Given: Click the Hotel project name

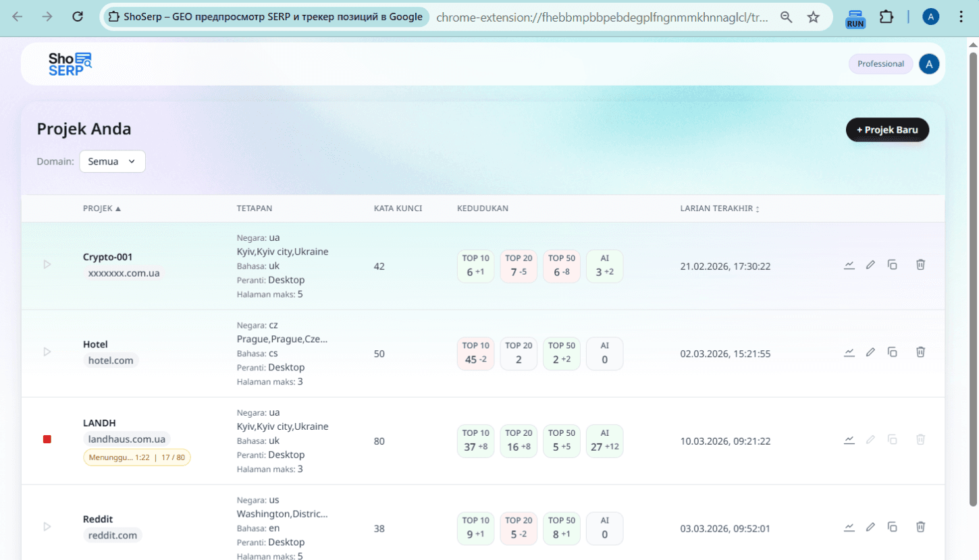Looking at the screenshot, I should click(x=95, y=344).
